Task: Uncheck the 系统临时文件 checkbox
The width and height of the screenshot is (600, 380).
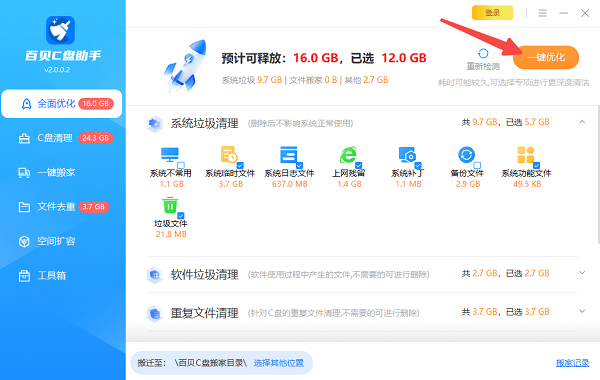Action: [x=240, y=165]
